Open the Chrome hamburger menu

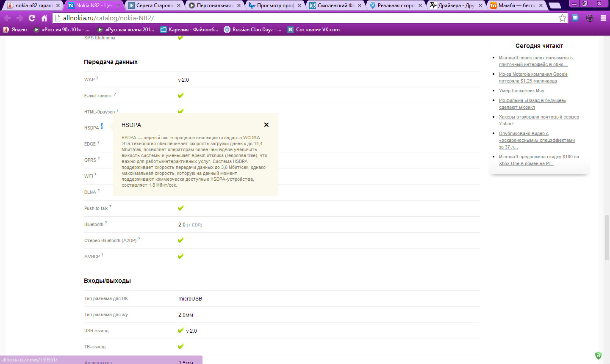pyautogui.click(x=603, y=18)
